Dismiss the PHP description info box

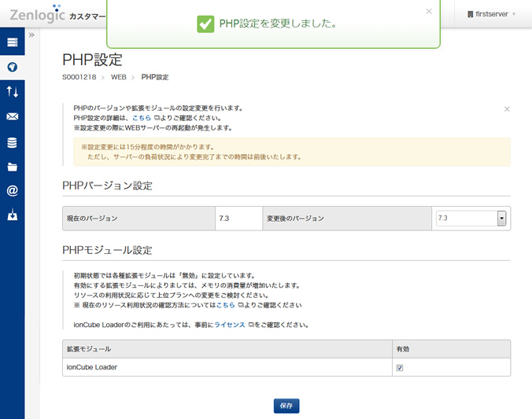(x=507, y=109)
